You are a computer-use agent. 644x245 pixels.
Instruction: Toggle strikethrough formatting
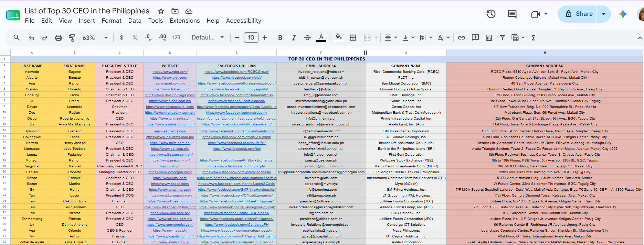[307, 38]
